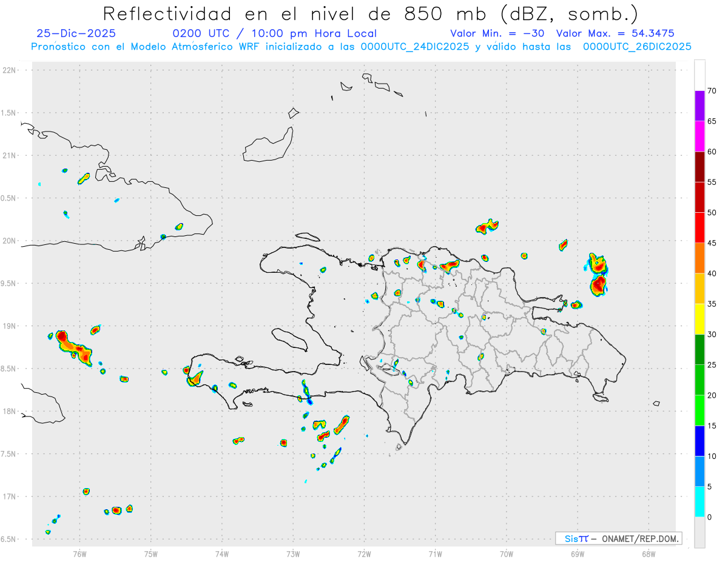Click the '25' colorbar tick label
728x562 pixels.
coord(712,365)
